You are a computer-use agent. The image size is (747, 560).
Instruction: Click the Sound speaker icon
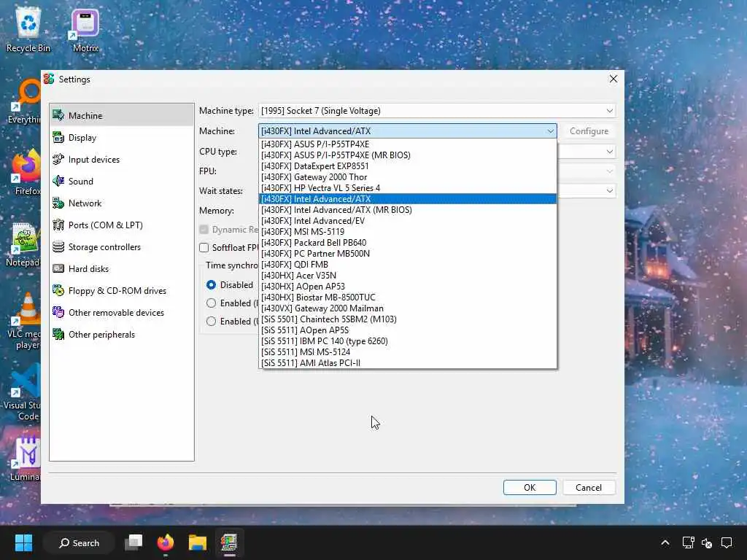[58, 181]
